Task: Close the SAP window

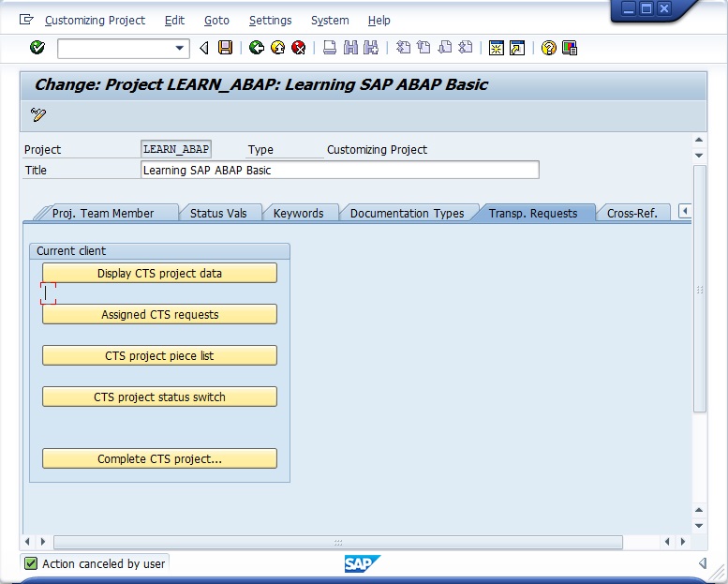Action: [x=664, y=8]
